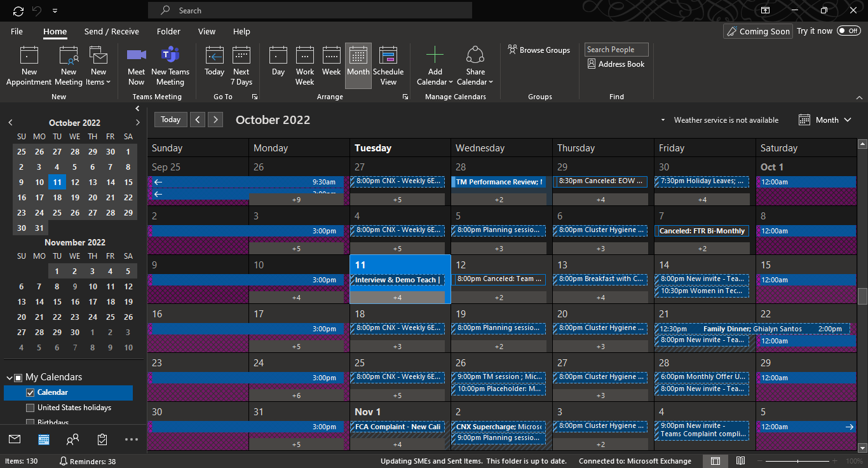Open the Send / Receive tab
The height and width of the screenshot is (468, 868).
[112, 31]
